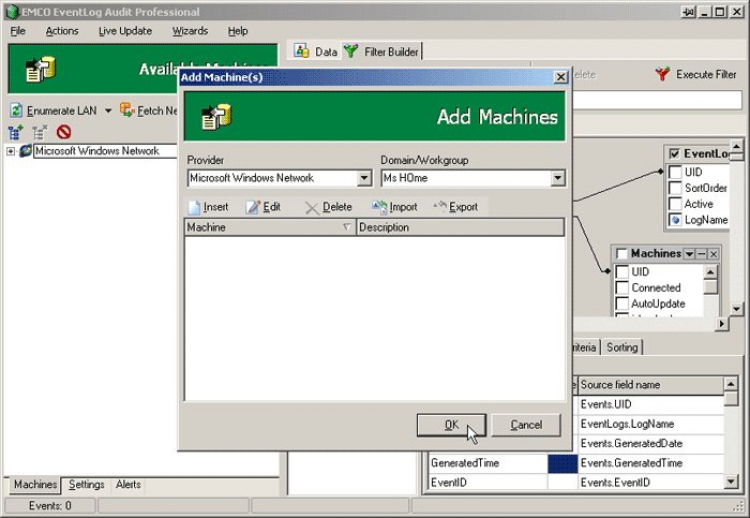Minimize the Machines table box
The width and height of the screenshot is (750, 518).
click(x=701, y=254)
